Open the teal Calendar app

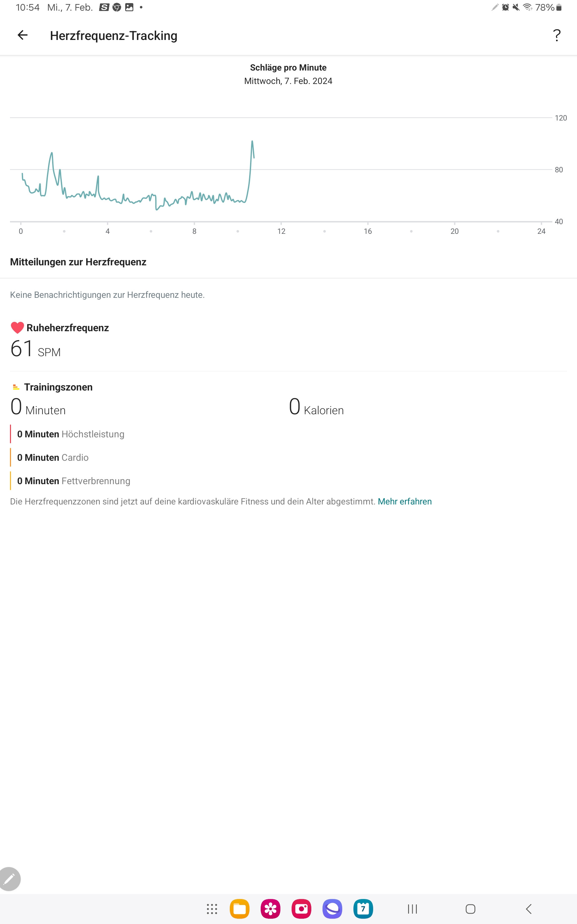(363, 909)
